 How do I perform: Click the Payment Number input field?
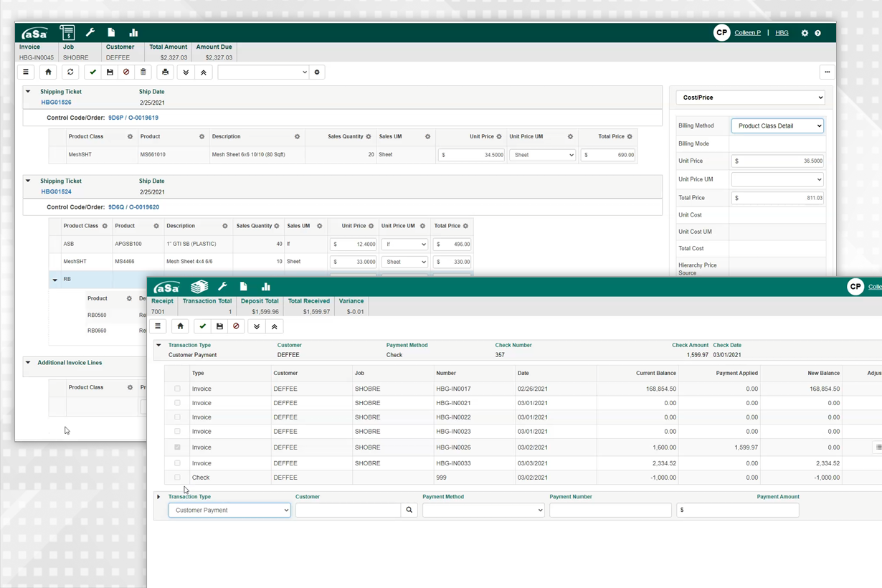click(610, 511)
